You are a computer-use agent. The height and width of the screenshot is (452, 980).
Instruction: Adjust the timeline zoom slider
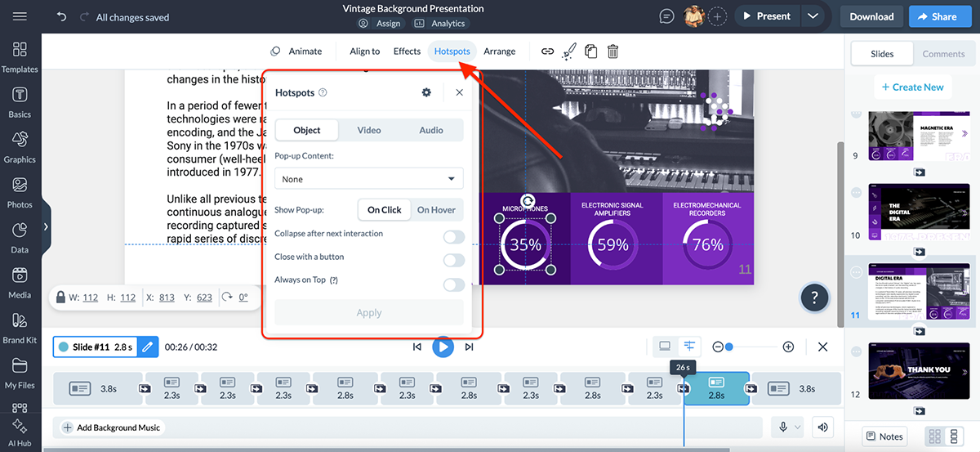(x=729, y=347)
